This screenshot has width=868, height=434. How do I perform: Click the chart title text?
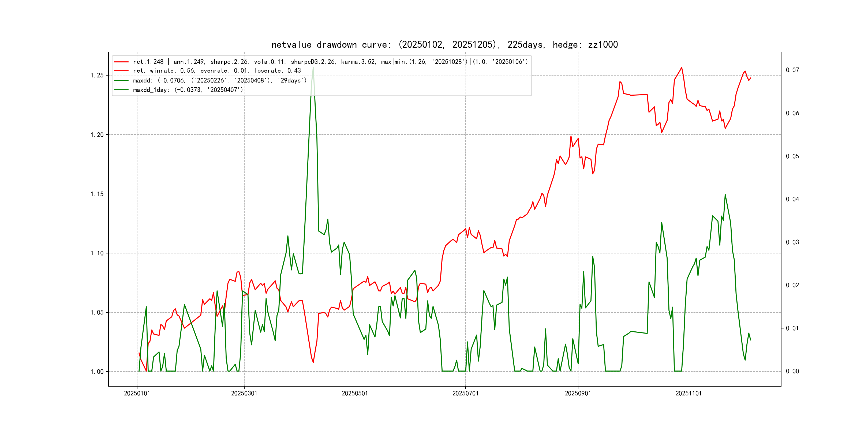pos(444,44)
